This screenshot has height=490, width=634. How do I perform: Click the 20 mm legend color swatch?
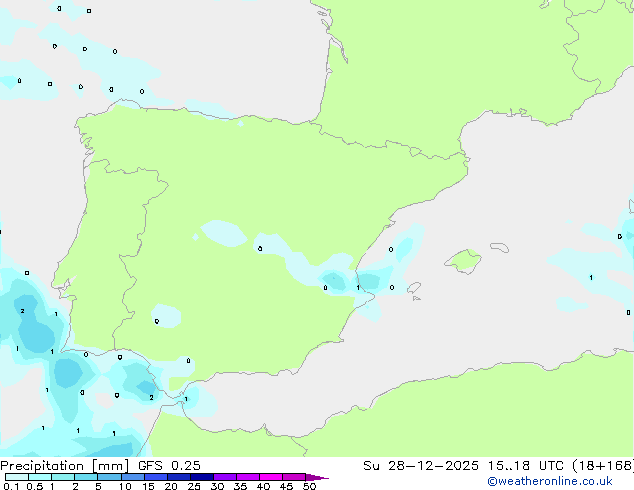point(178,477)
